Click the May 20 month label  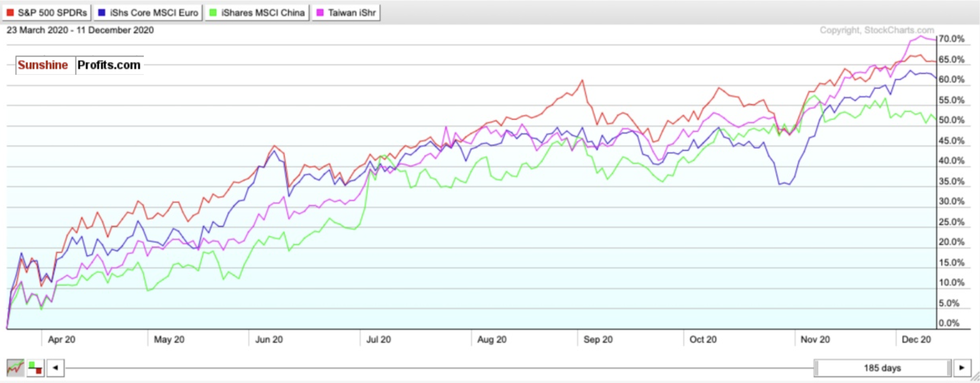tap(169, 340)
